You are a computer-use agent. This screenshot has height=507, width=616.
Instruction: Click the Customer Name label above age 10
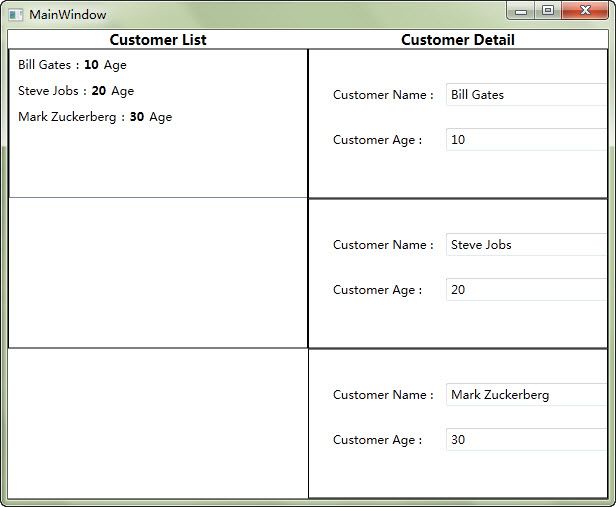[x=383, y=95]
